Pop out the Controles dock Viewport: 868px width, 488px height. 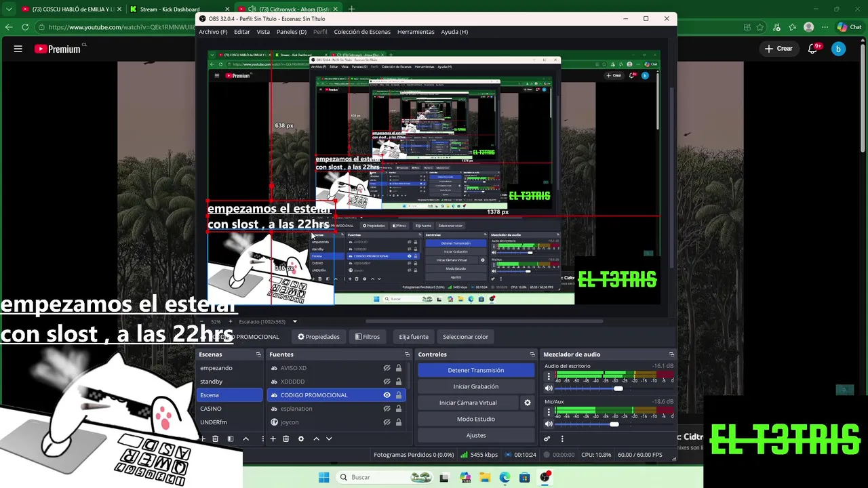point(532,354)
